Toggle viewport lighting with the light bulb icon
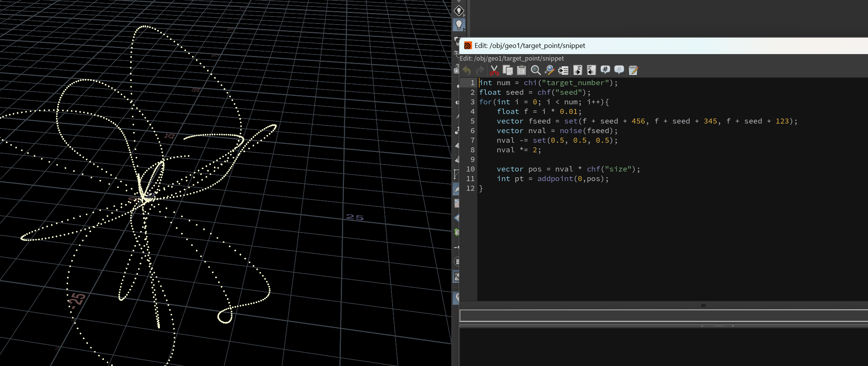The height and width of the screenshot is (366, 868). [459, 25]
